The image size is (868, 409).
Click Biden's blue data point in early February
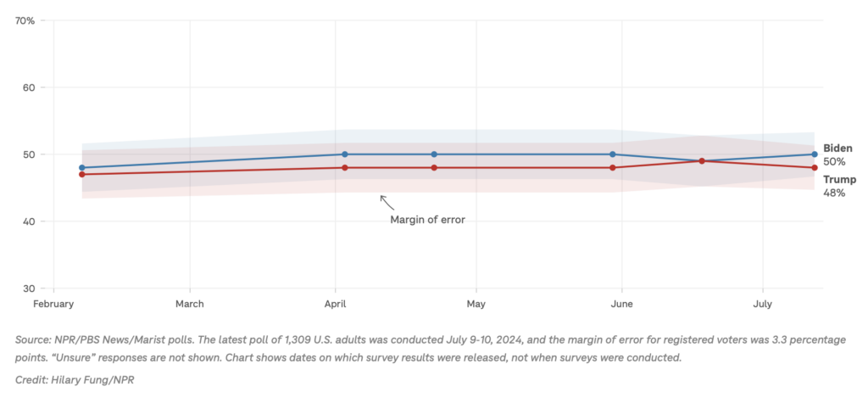click(x=82, y=168)
